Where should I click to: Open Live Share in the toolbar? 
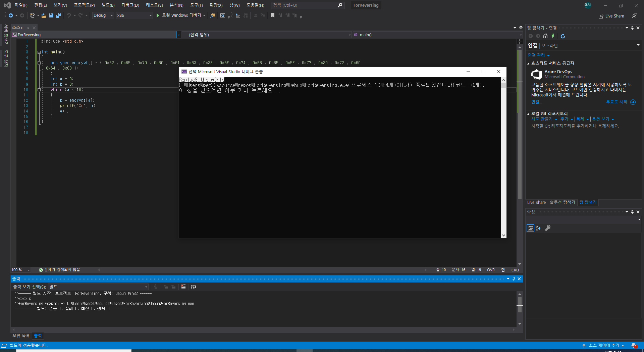click(x=611, y=16)
